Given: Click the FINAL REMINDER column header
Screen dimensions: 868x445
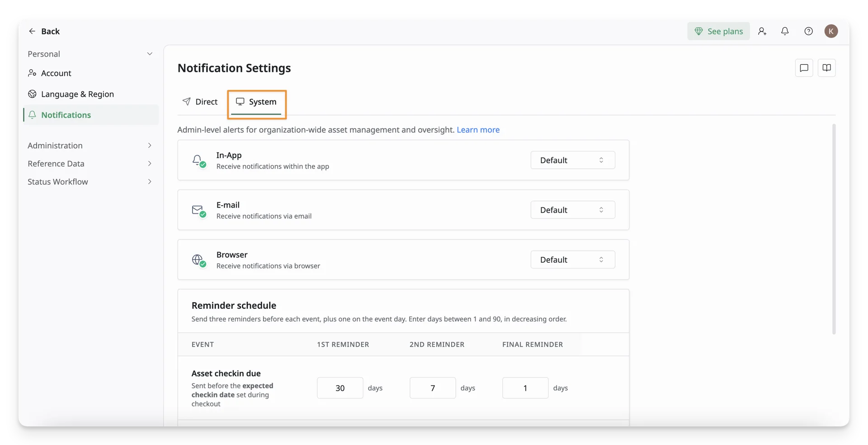Looking at the screenshot, I should pos(533,345).
